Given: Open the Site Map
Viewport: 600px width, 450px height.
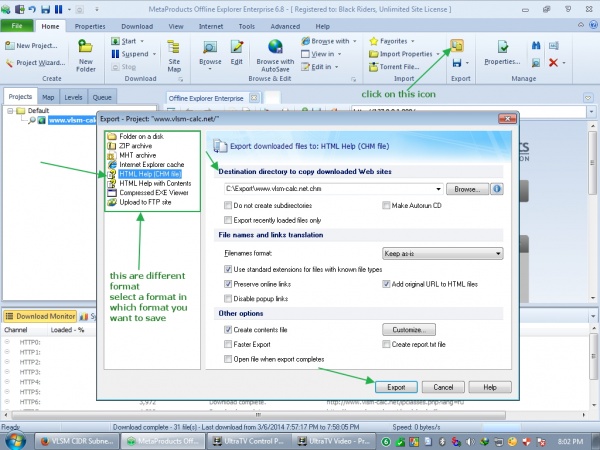Looking at the screenshot, I should click(x=174, y=56).
